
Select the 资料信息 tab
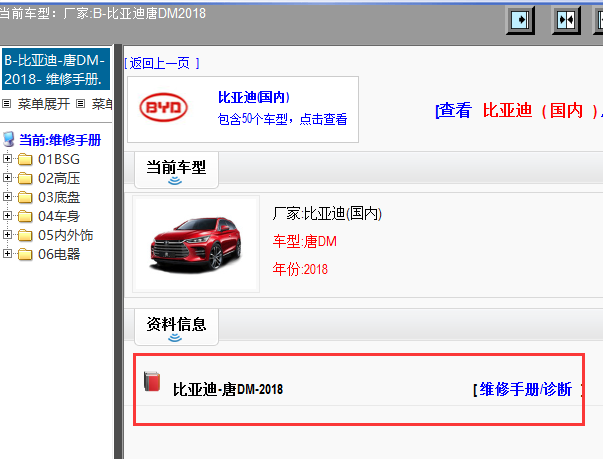pos(176,327)
